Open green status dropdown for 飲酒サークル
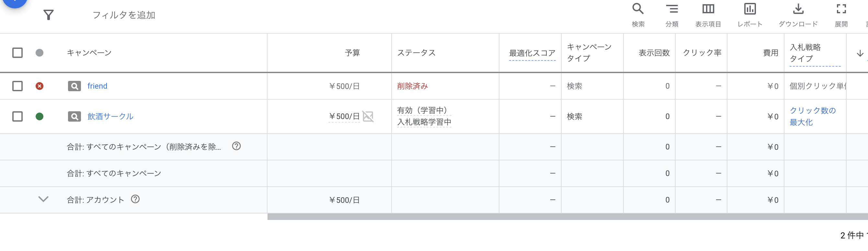This screenshot has width=868, height=251. pyautogui.click(x=40, y=116)
